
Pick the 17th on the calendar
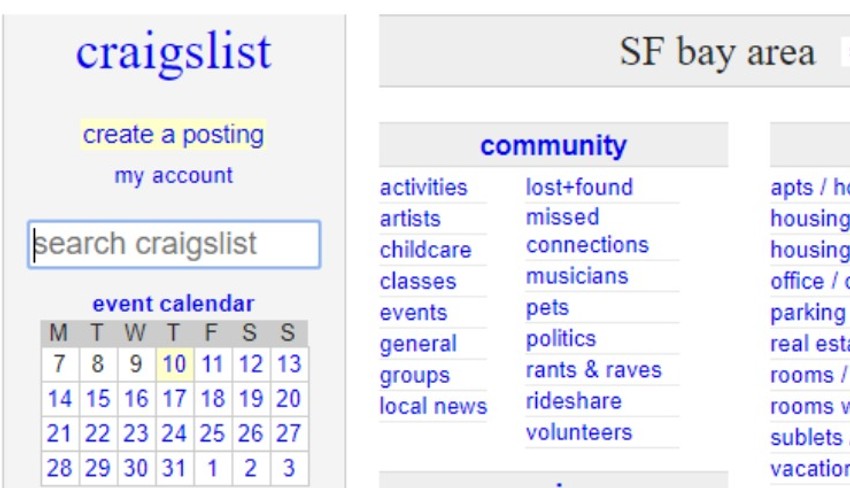click(174, 399)
